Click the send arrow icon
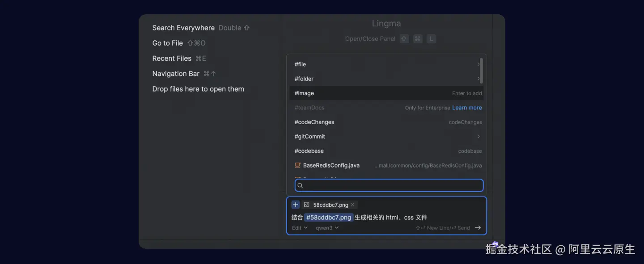The width and height of the screenshot is (644, 264). (x=478, y=228)
